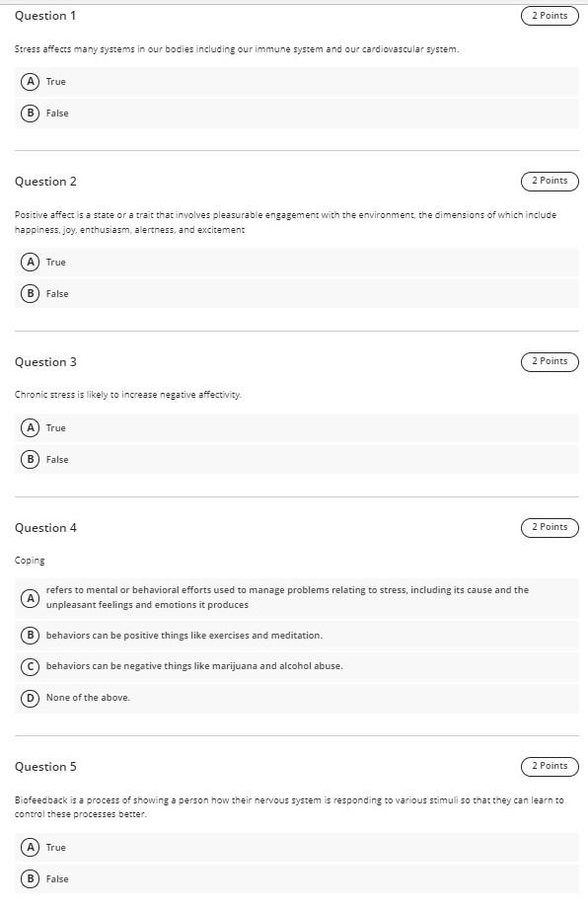
Task: Click the 2 Points badge on Question 2
Action: coord(549,181)
